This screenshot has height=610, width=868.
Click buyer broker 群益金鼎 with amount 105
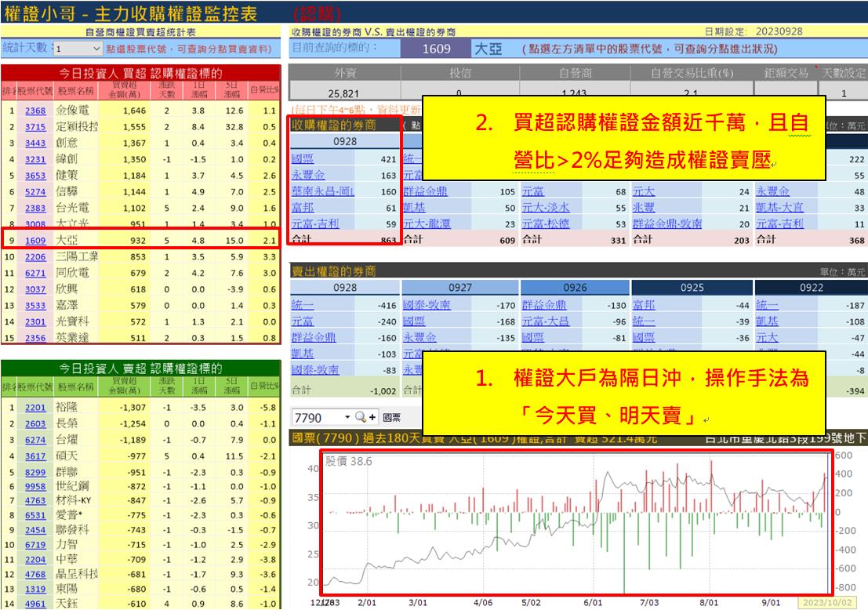coord(425,191)
